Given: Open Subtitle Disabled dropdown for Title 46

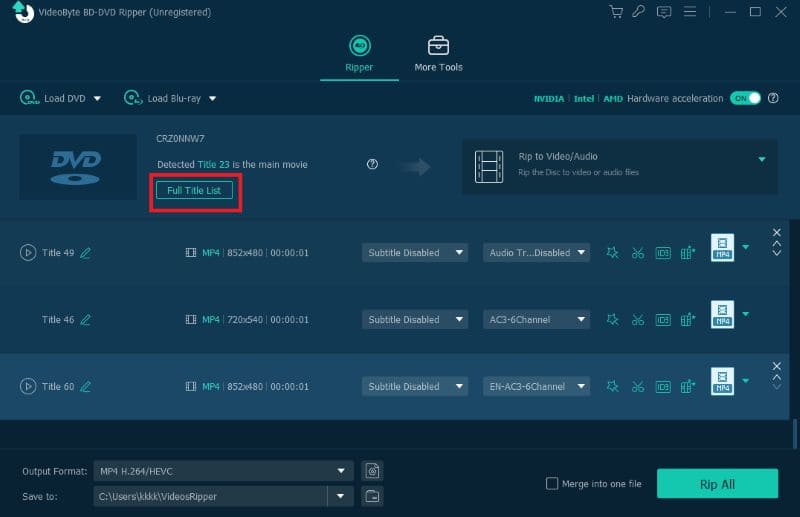Looking at the screenshot, I should coord(415,320).
